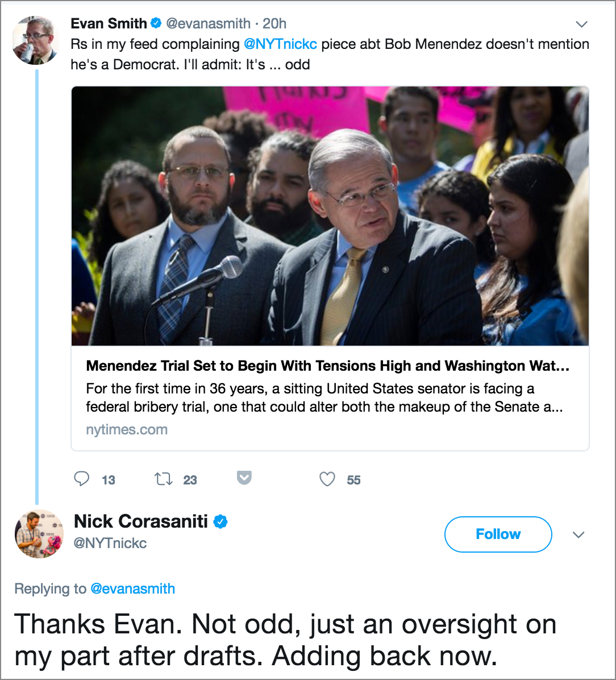Click the reply speech bubble icon
The image size is (616, 680).
pyautogui.click(x=81, y=479)
